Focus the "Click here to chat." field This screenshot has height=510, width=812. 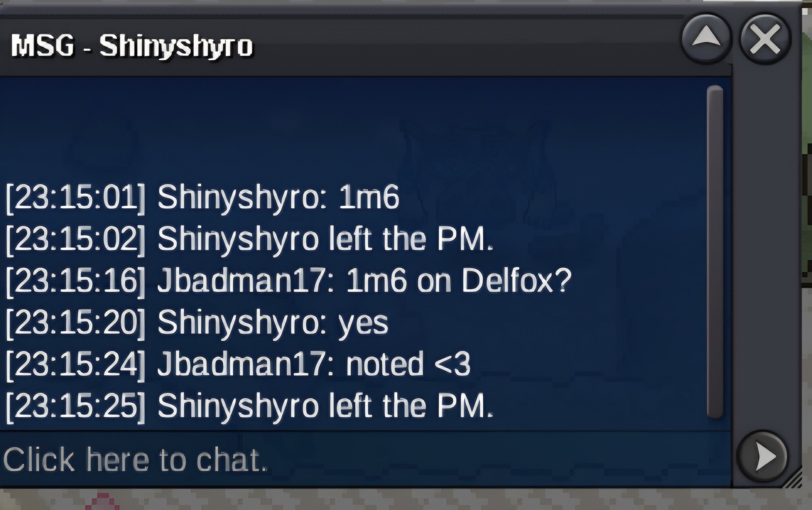click(x=366, y=459)
